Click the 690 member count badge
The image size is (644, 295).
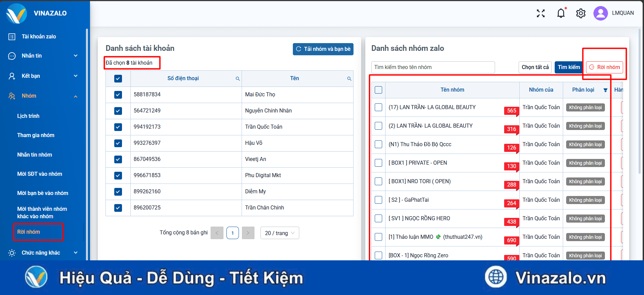[x=512, y=240]
